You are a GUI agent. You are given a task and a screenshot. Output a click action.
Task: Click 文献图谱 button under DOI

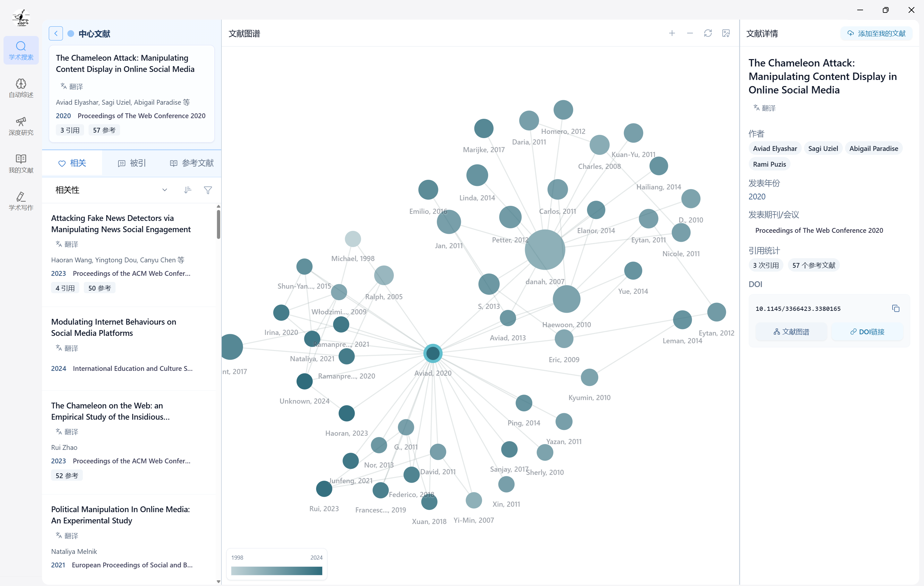tap(791, 332)
